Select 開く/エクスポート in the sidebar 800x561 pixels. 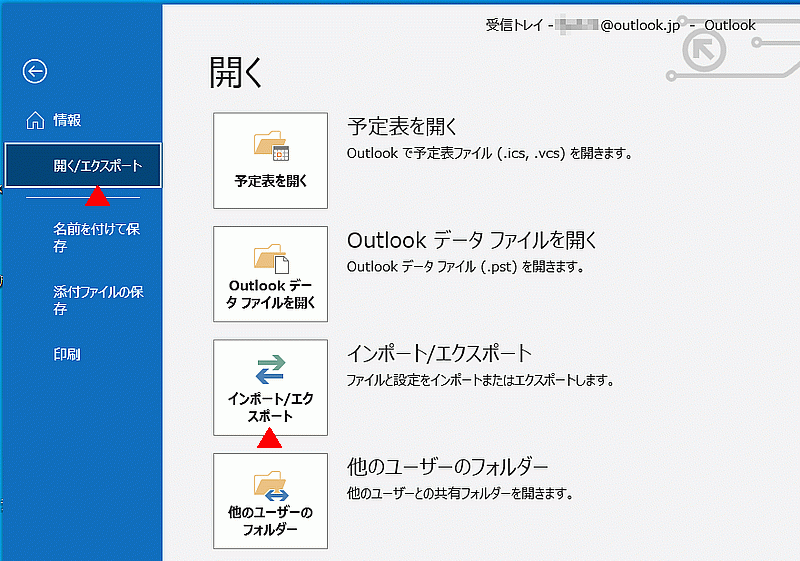[83, 165]
